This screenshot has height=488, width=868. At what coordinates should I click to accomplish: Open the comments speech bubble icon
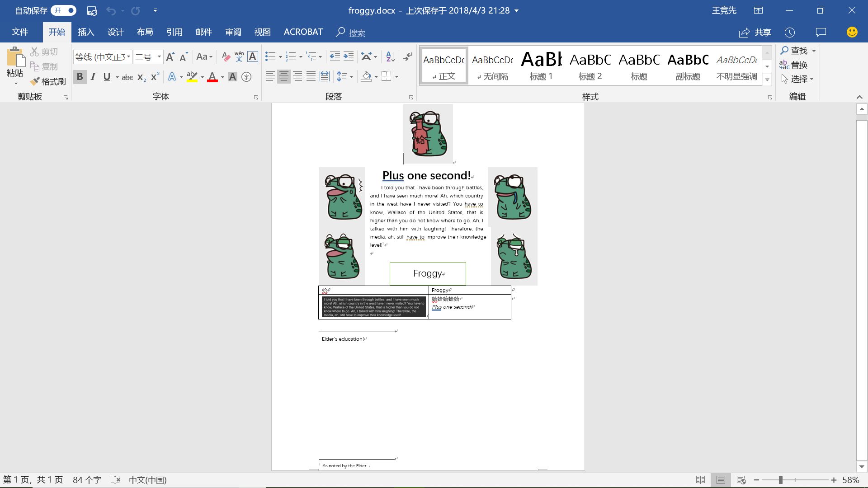[x=821, y=32]
